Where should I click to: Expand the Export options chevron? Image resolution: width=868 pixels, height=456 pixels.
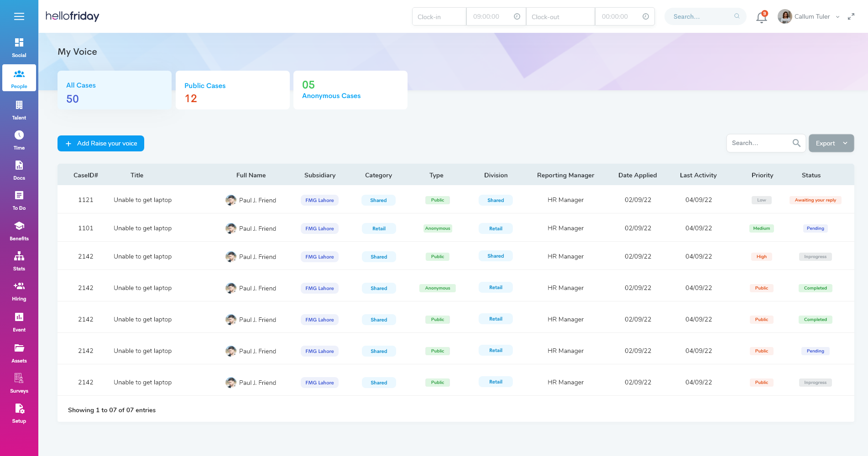845,143
